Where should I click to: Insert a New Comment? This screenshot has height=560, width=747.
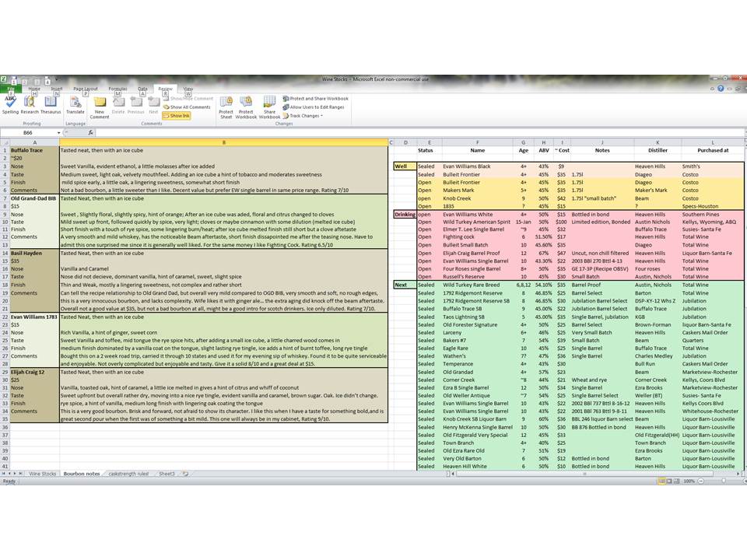tap(100, 107)
